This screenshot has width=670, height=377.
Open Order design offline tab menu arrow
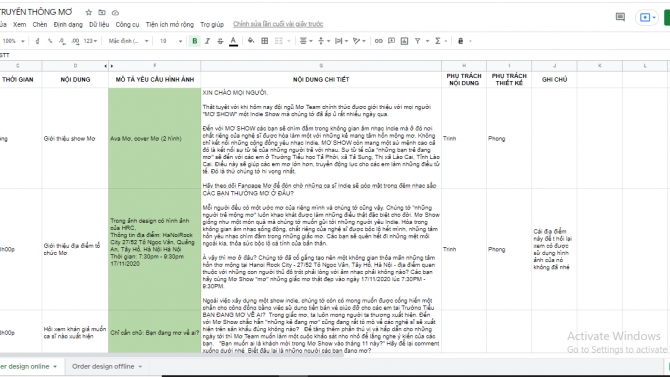click(x=140, y=367)
